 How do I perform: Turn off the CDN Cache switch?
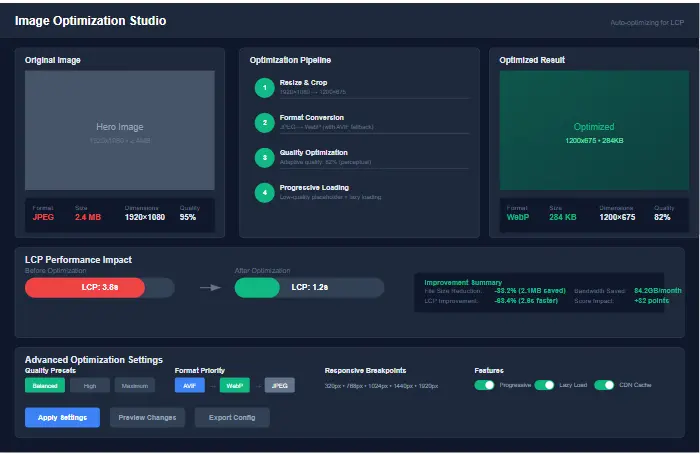click(x=604, y=385)
